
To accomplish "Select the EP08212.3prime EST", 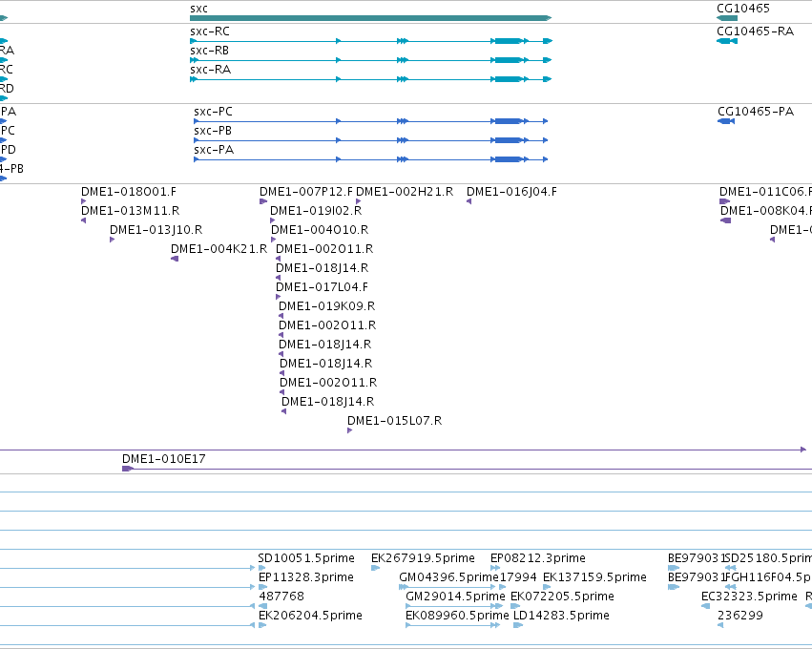I will [495, 568].
